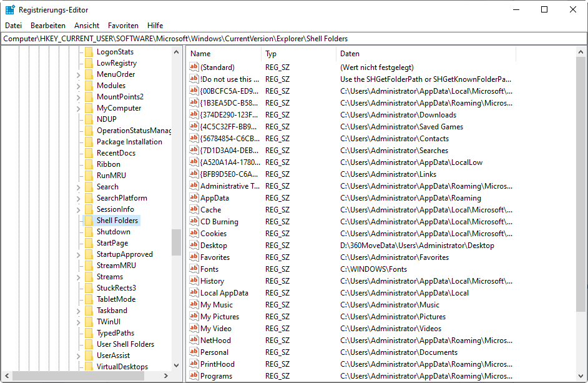Expand the Taskband tree node
This screenshot has height=383, width=588.
[x=79, y=311]
